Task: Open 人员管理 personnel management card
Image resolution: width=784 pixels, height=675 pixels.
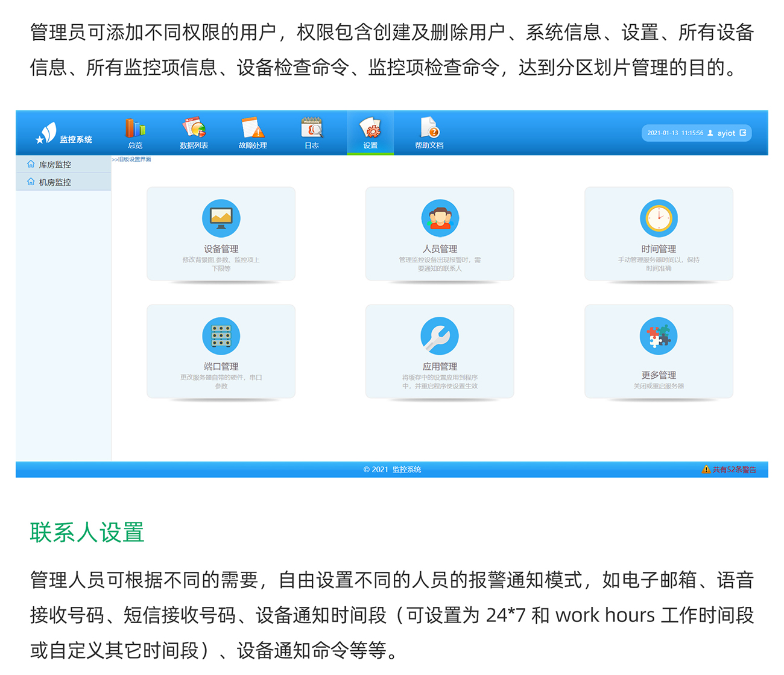Action: [x=440, y=234]
